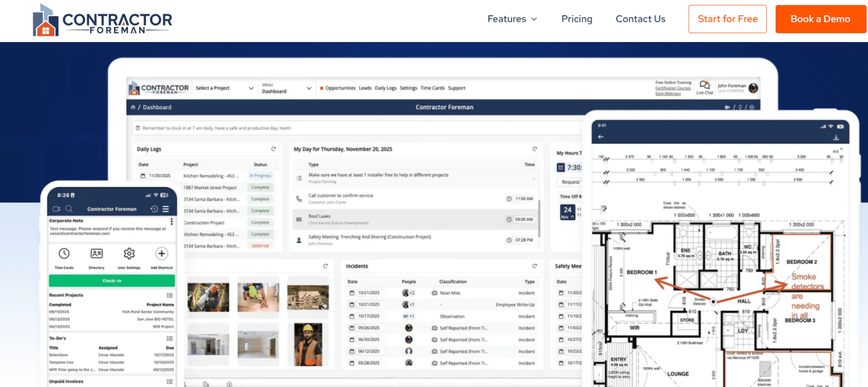Click the 05/28/2025 incident date
Image resolution: width=868 pixels, height=387 pixels.
coord(369,363)
